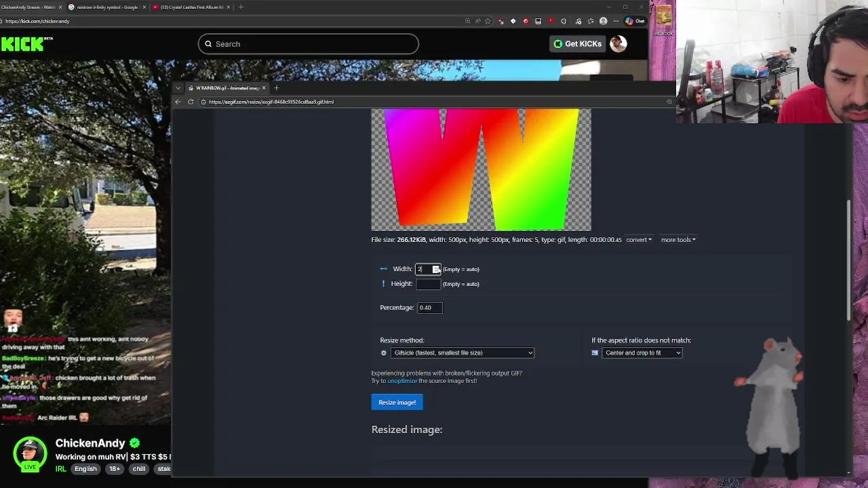Image resolution: width=868 pixels, height=488 pixels.
Task: Click the verified badge beside ChickenAndy
Action: pos(134,443)
